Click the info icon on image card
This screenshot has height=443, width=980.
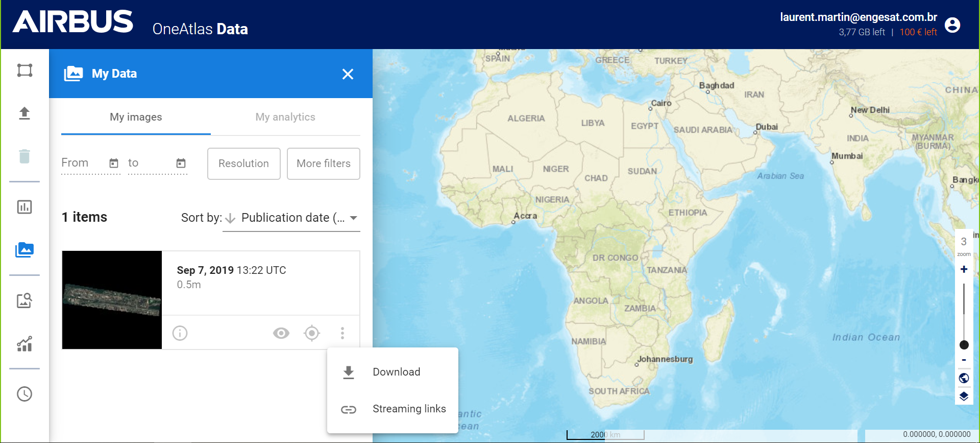[x=180, y=333]
